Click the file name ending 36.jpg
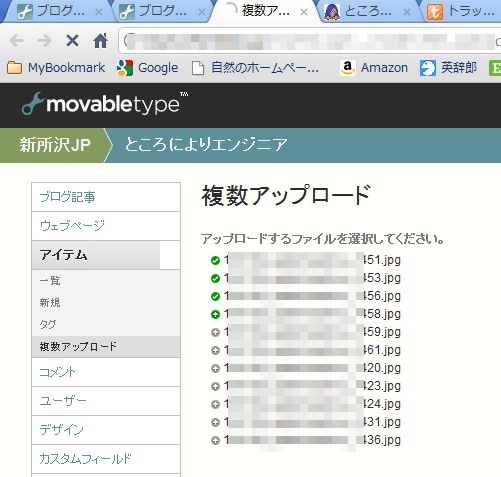 tap(312, 440)
